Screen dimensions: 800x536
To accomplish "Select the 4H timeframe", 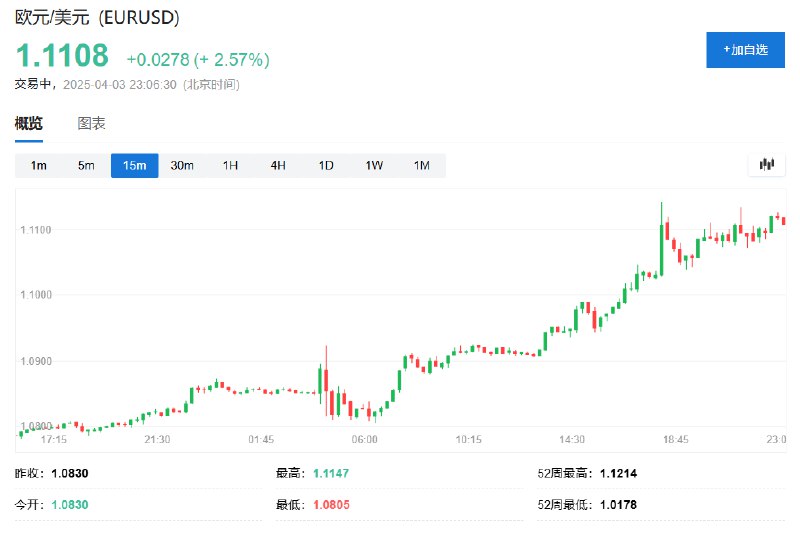I will (x=278, y=166).
